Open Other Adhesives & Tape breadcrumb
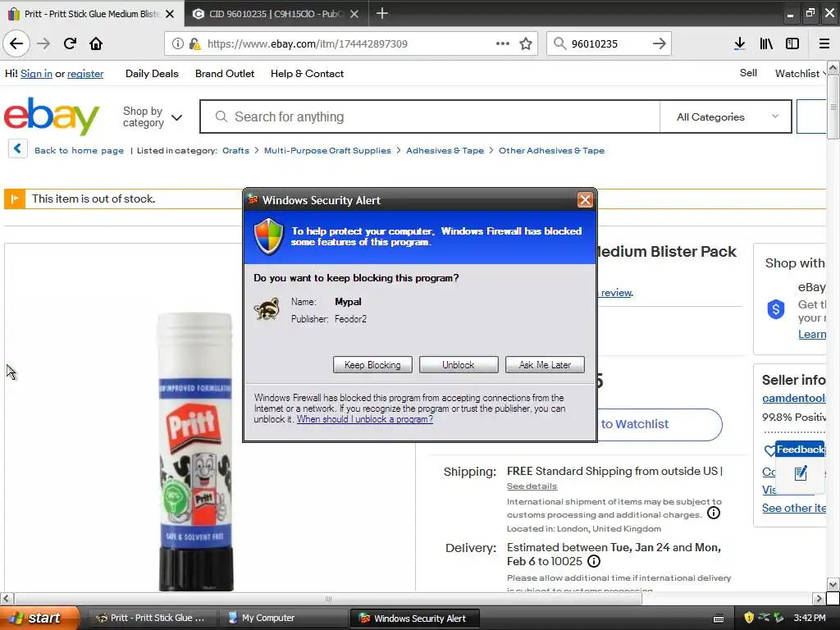The image size is (840, 630). (x=551, y=151)
